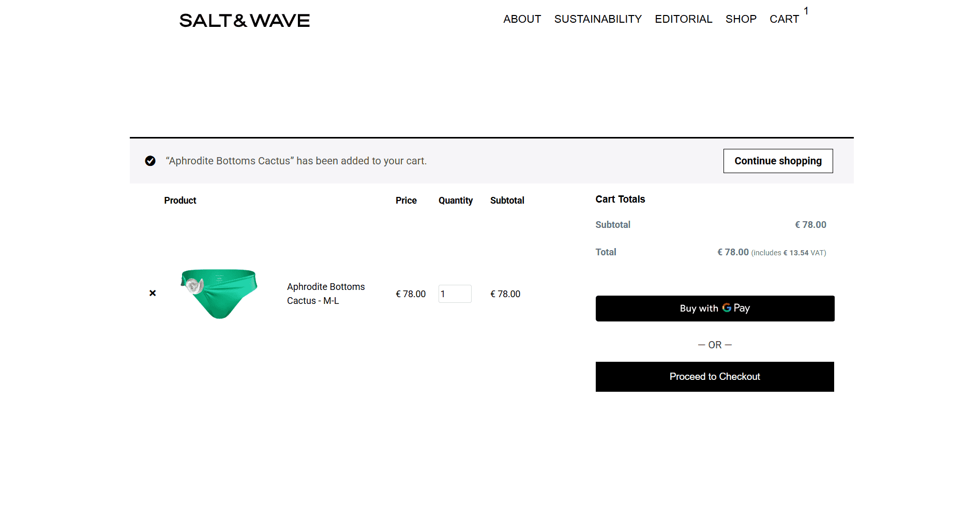
Task: Select the VAT included total amount
Action: [733, 252]
